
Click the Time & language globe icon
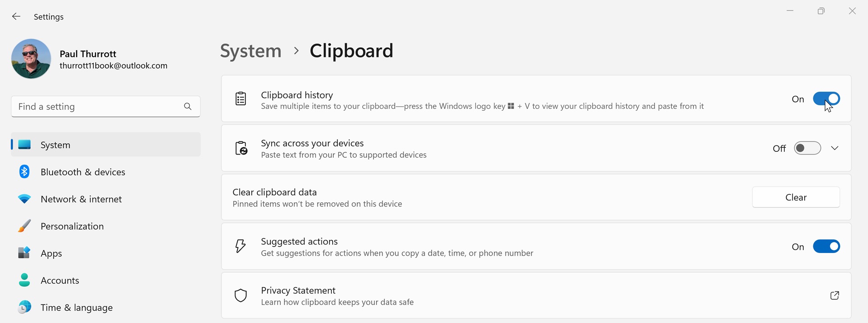[24, 307]
